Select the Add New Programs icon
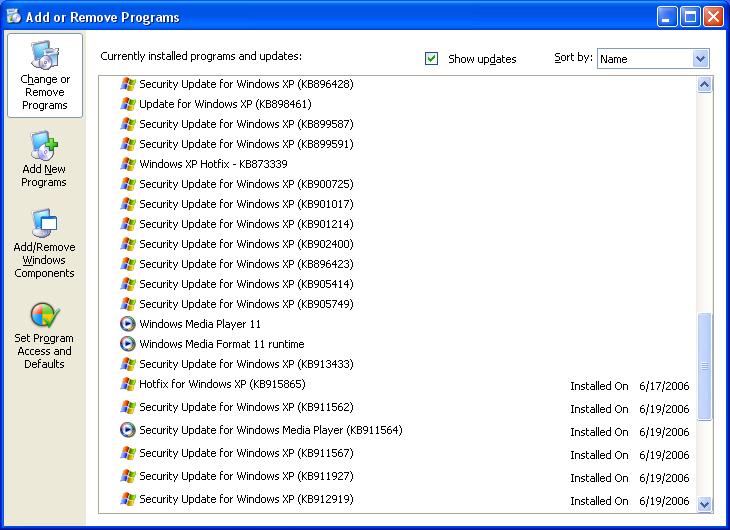The height and width of the screenshot is (530, 730). 44,145
